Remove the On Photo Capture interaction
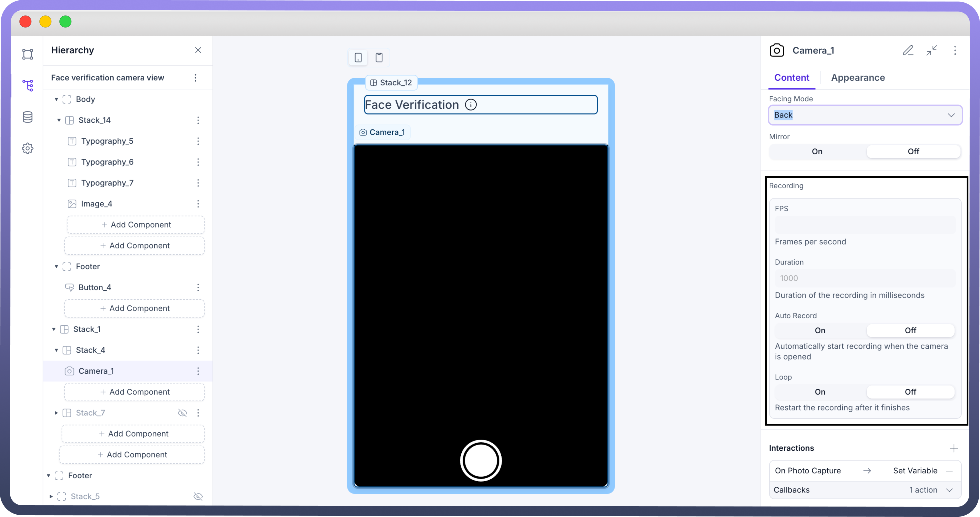The width and height of the screenshot is (980, 517). coord(949,470)
